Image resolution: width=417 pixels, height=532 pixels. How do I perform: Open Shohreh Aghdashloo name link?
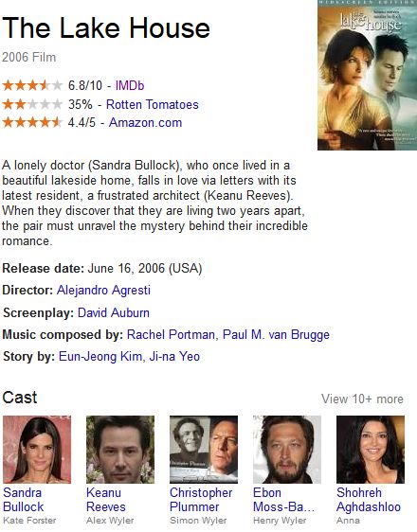pyautogui.click(x=369, y=500)
